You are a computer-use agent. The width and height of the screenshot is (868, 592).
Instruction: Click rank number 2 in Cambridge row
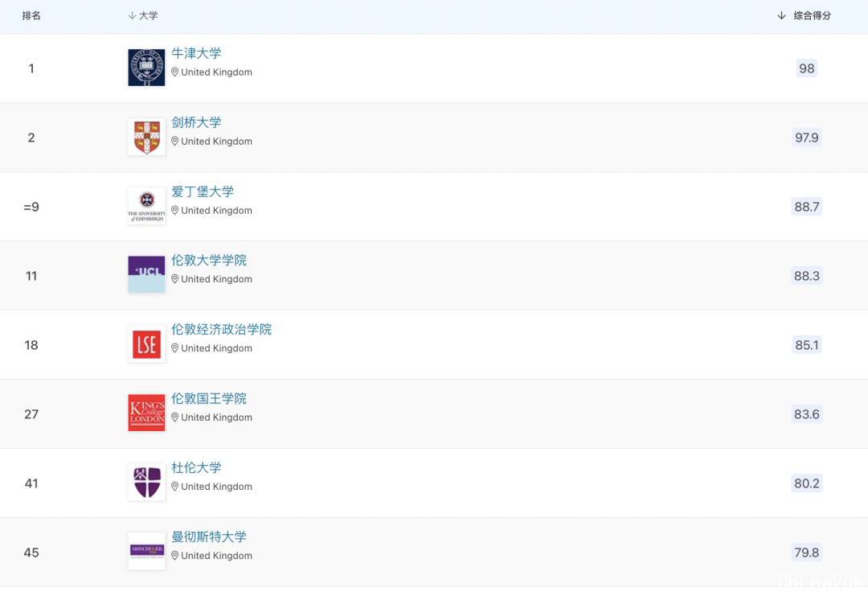(31, 138)
